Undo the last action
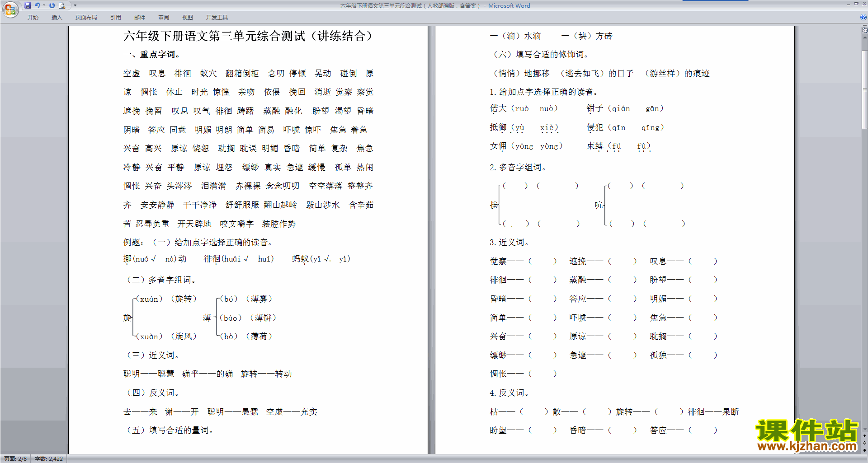Viewport: 868px width, 463px height. (x=37, y=5)
